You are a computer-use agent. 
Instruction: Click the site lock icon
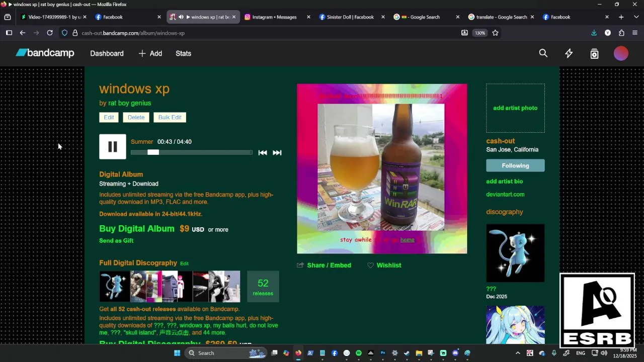(75, 33)
